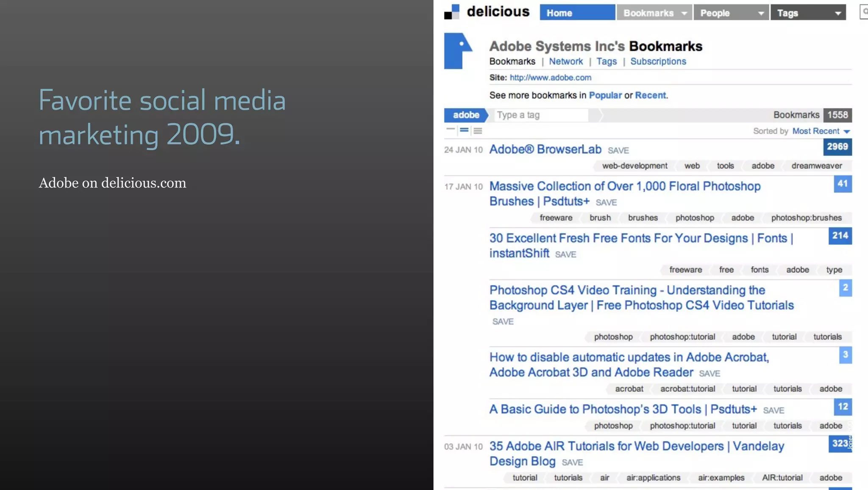868x490 pixels.
Task: Open the Popular bookmarks link
Action: 605,95
